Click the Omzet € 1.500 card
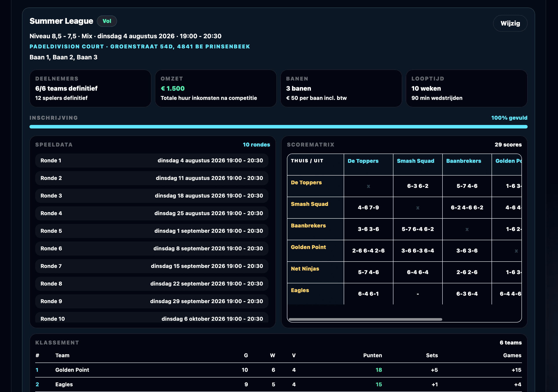 click(216, 88)
